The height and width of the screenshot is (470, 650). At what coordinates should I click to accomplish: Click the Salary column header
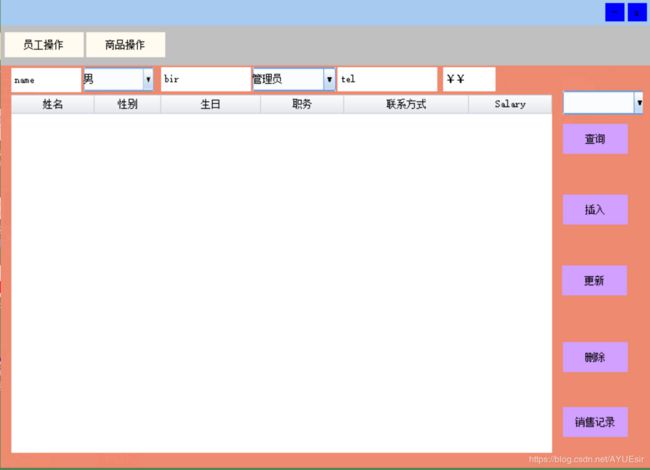pyautogui.click(x=510, y=104)
